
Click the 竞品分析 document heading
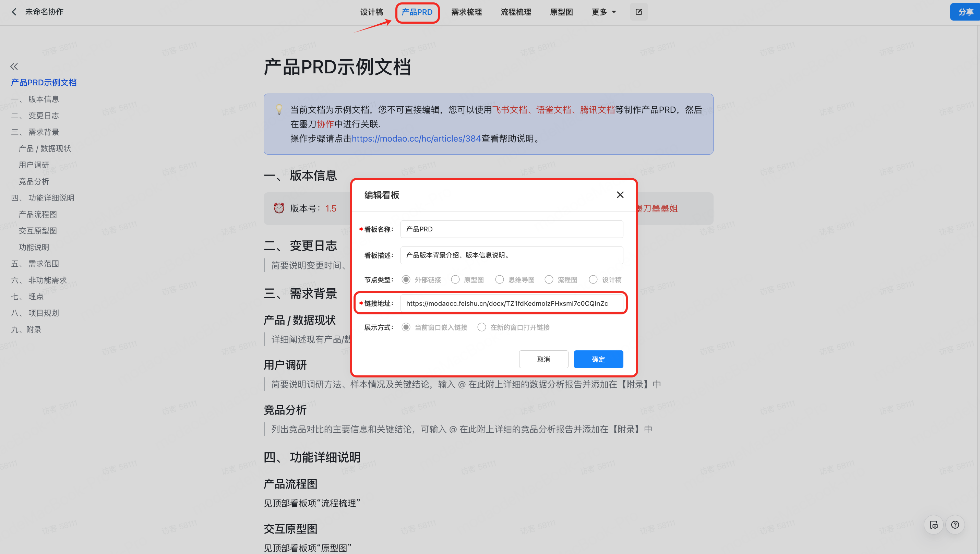[x=285, y=410]
